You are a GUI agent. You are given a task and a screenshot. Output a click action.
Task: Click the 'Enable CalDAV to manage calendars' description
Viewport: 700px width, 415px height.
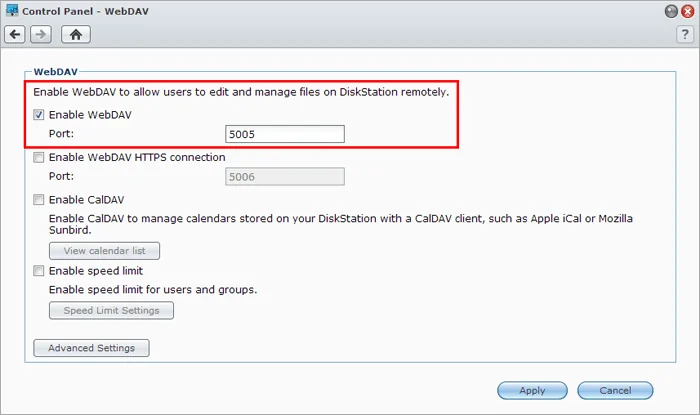341,224
